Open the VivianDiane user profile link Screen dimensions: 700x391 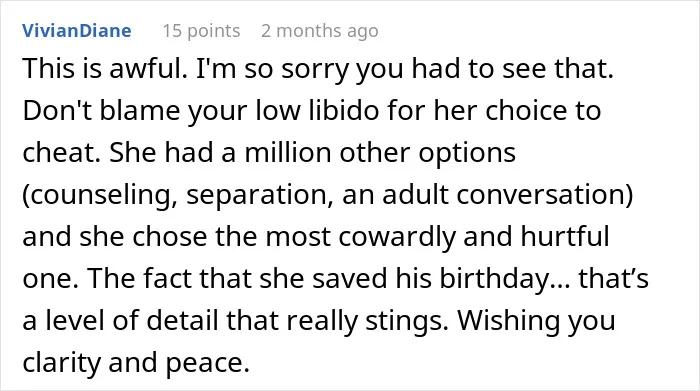(77, 31)
